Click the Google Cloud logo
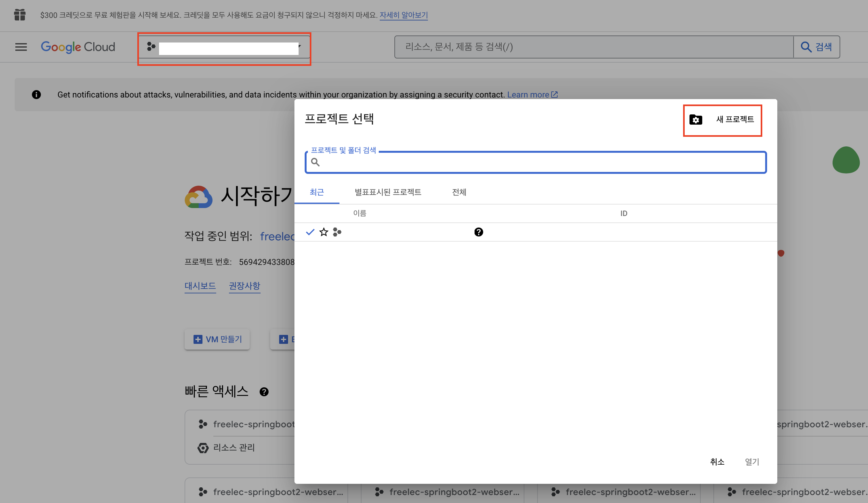This screenshot has width=868, height=503. point(78,47)
